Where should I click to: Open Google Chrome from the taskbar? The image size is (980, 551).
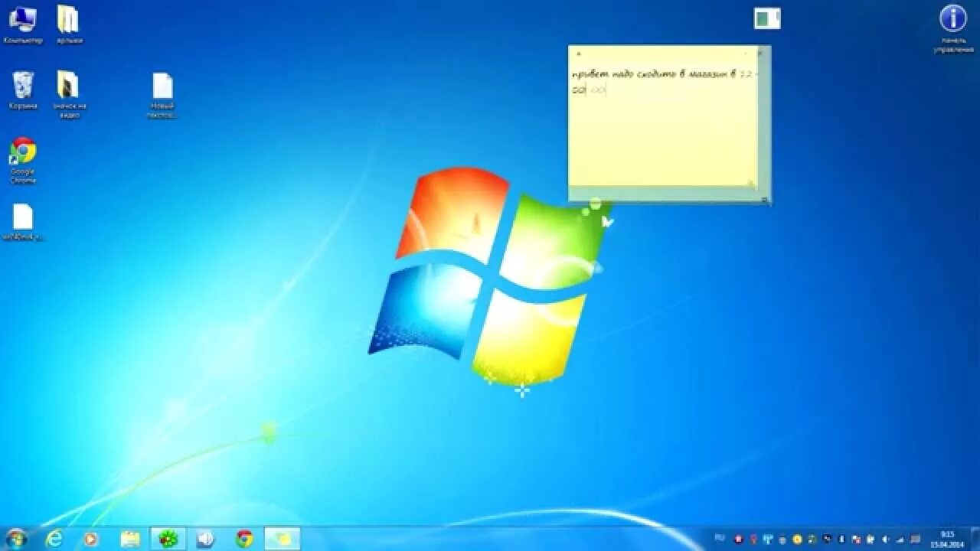pyautogui.click(x=244, y=539)
